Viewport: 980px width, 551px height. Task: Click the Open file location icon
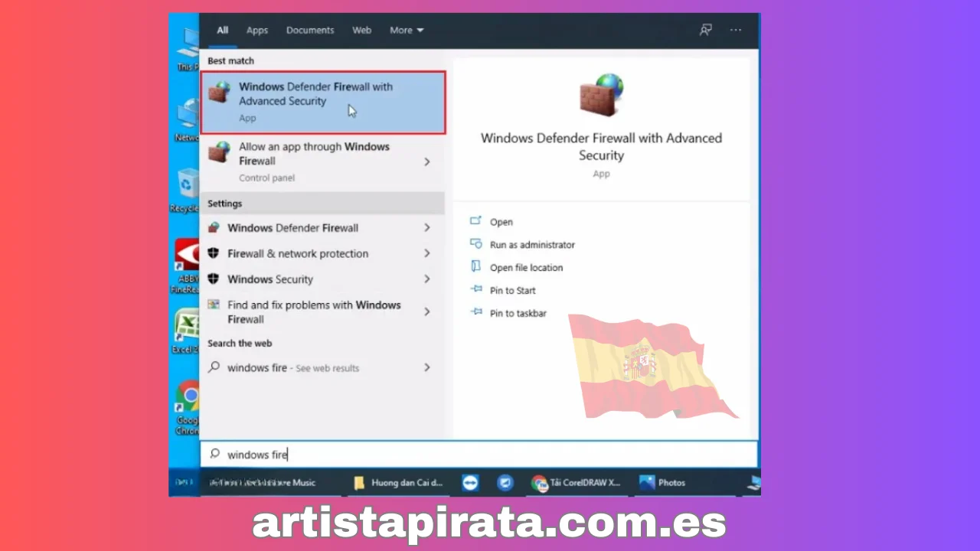pyautogui.click(x=475, y=267)
